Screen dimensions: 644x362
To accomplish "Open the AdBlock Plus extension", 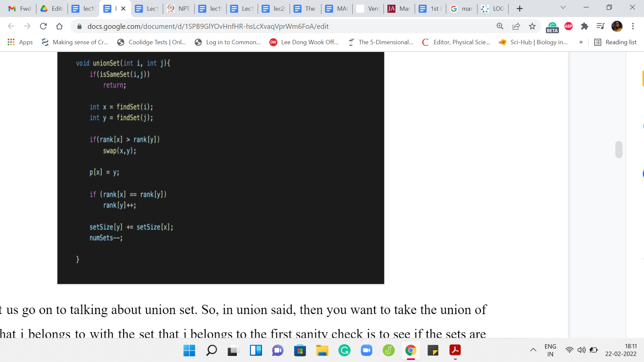I will coord(569,26).
